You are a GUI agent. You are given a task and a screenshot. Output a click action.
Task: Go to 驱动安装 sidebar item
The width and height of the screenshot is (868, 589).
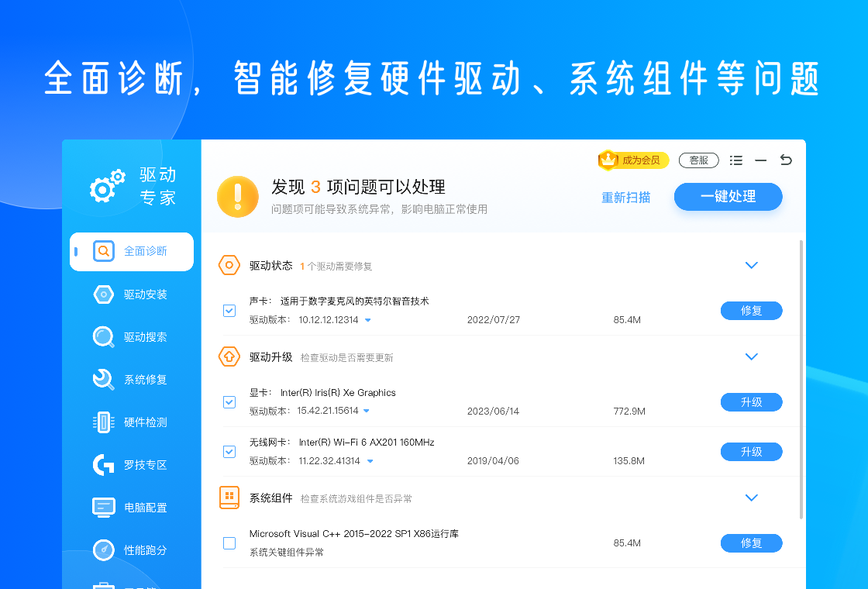[132, 294]
